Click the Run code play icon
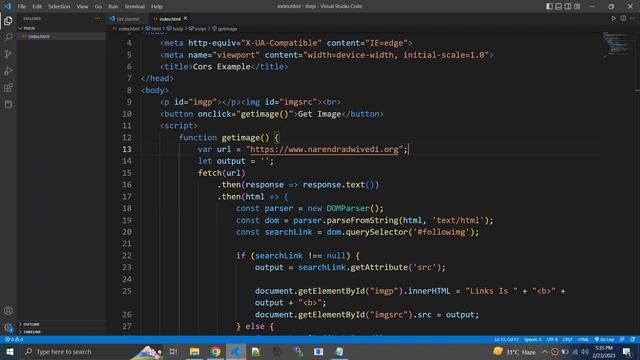 coord(613,18)
